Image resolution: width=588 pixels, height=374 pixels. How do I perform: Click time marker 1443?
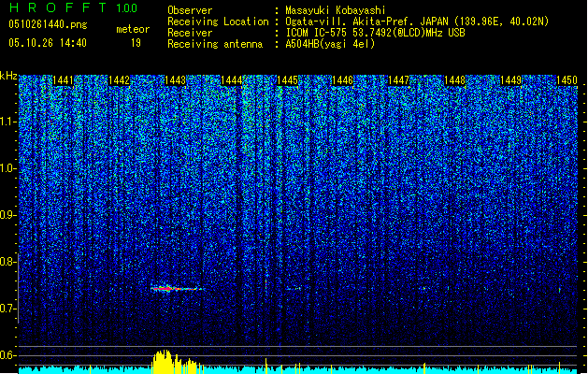click(175, 80)
